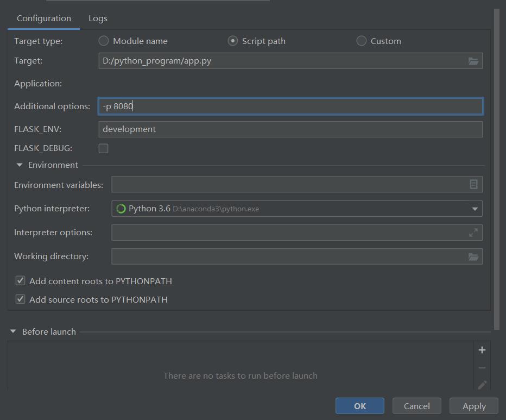Click the Apply button

click(x=474, y=406)
